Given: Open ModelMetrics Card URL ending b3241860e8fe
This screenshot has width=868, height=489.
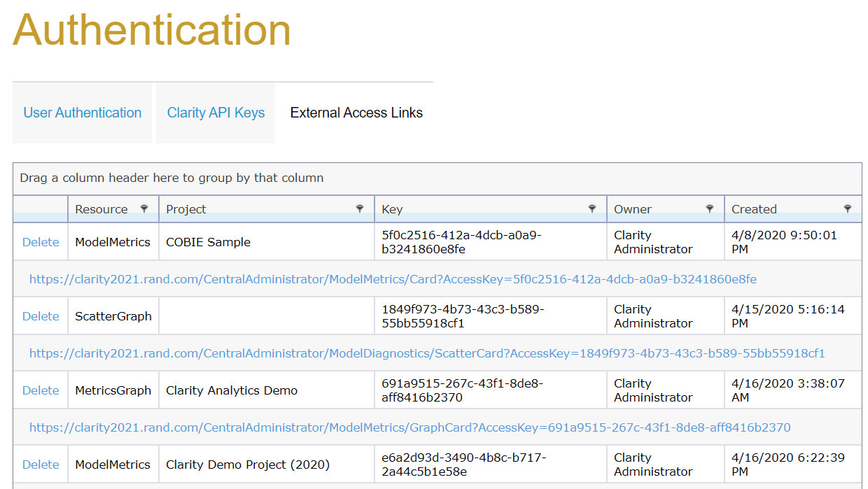Looking at the screenshot, I should [393, 279].
